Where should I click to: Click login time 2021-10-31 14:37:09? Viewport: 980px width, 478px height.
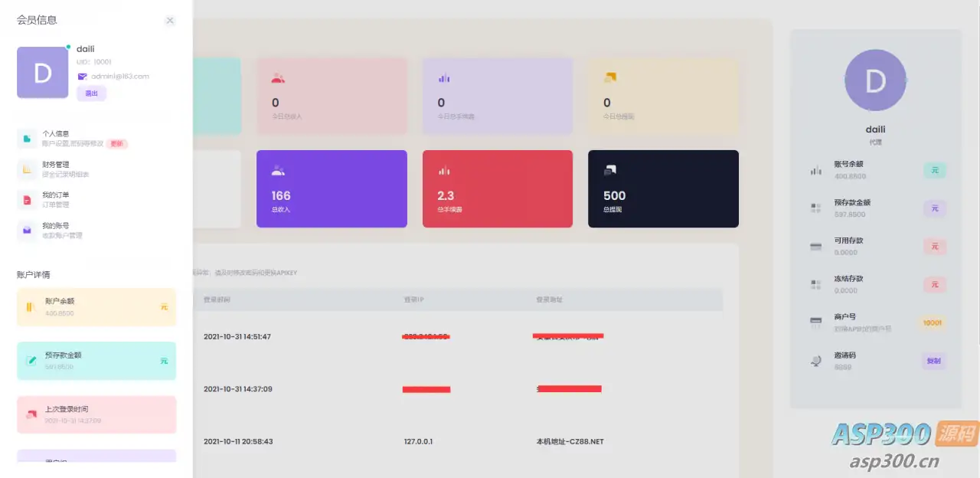point(237,389)
